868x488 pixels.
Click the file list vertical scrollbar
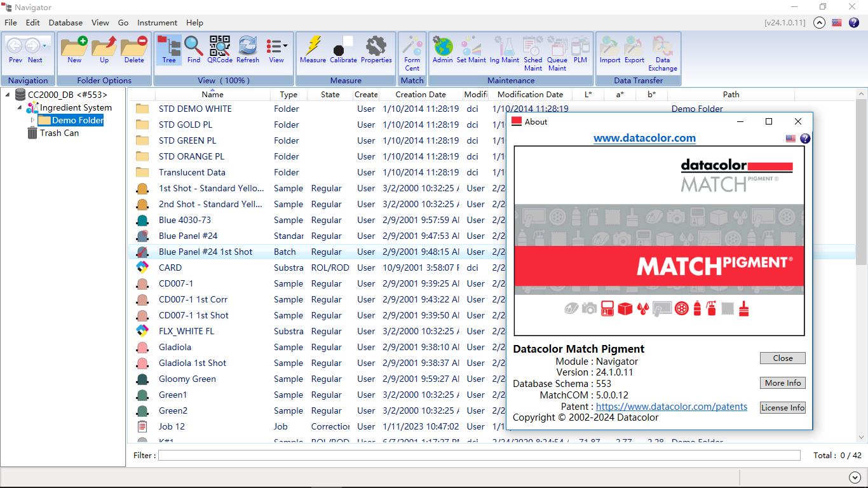click(860, 267)
